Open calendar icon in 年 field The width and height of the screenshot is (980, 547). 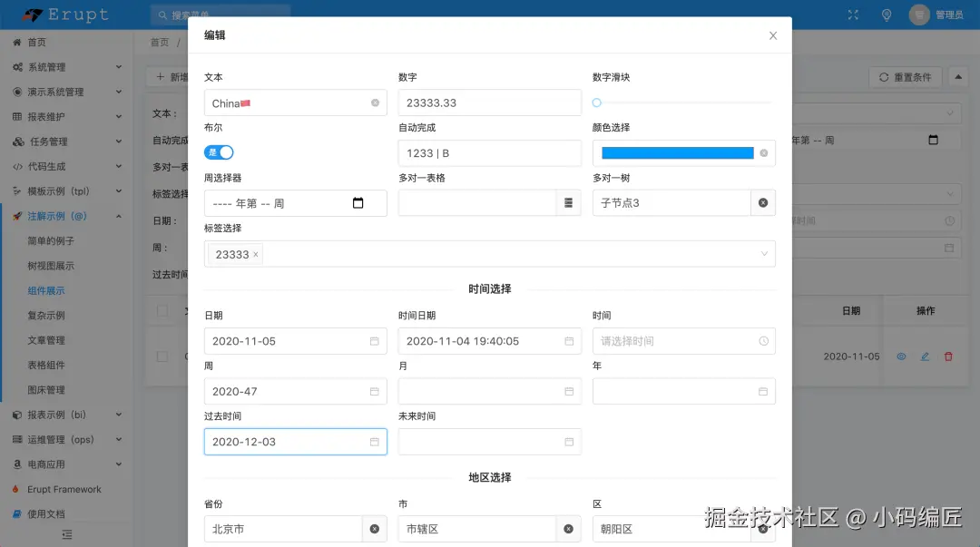pos(763,391)
